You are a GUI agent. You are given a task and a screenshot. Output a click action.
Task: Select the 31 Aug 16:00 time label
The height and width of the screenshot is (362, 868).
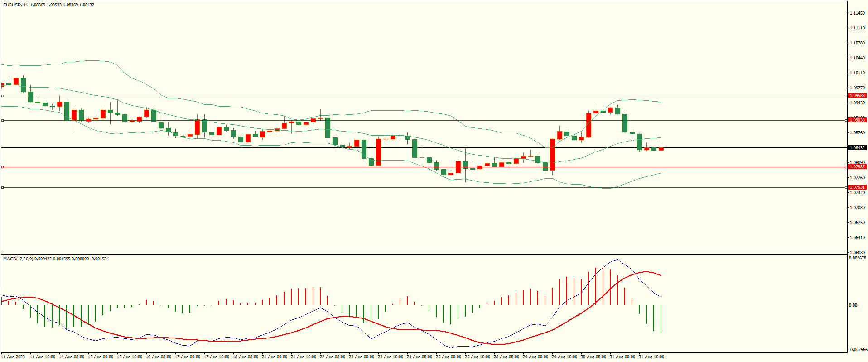651,357
